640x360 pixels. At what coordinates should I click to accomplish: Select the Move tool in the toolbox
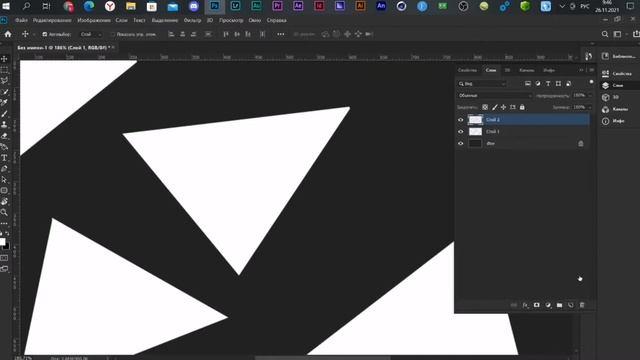[4, 59]
